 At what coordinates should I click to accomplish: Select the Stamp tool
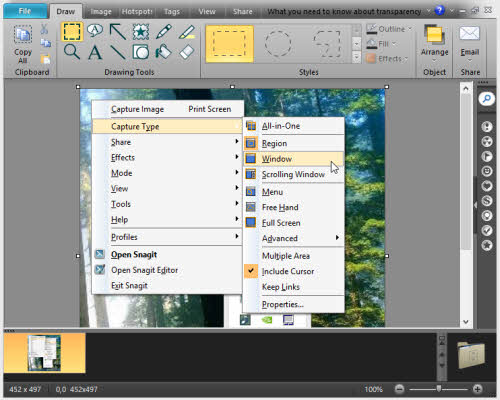[141, 32]
